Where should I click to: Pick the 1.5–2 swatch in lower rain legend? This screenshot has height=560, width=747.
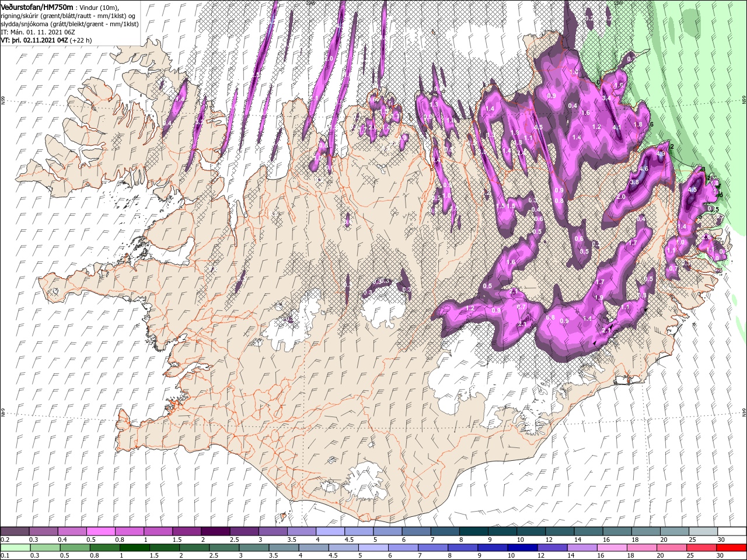(164, 548)
